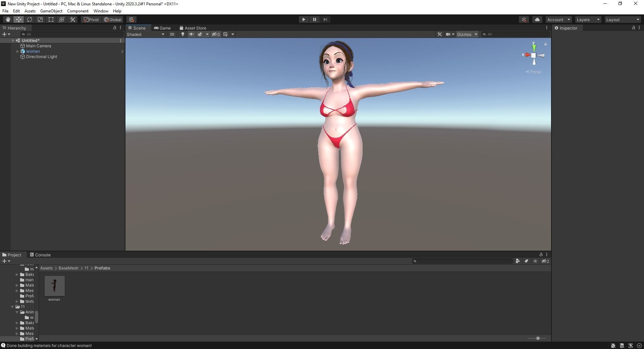Switch to the Console tab

click(x=40, y=255)
